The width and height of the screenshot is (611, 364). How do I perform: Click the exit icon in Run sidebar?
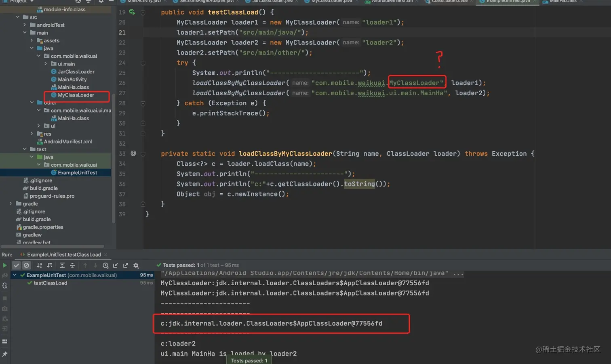(x=5, y=329)
